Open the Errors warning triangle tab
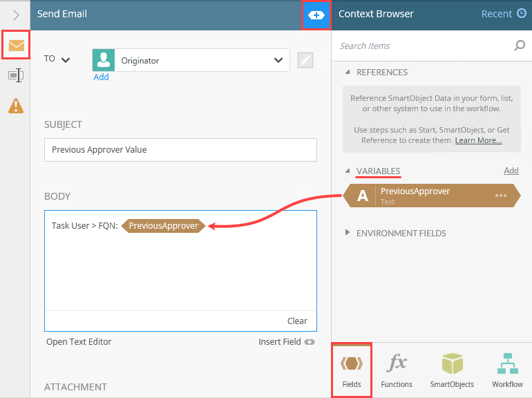 click(16, 106)
